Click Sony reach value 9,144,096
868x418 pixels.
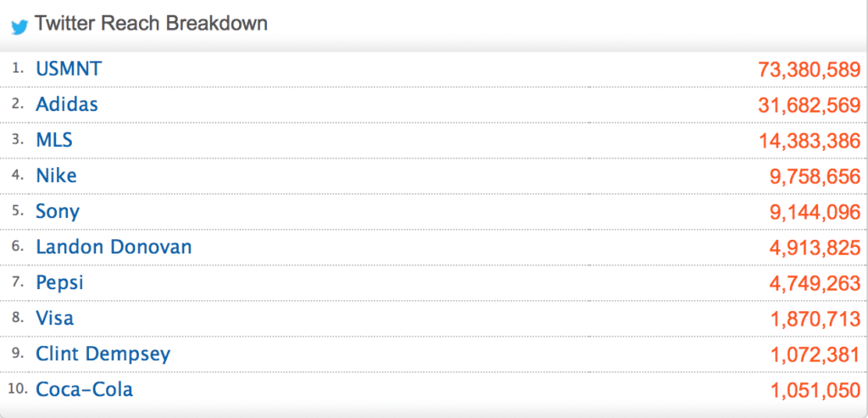(815, 213)
